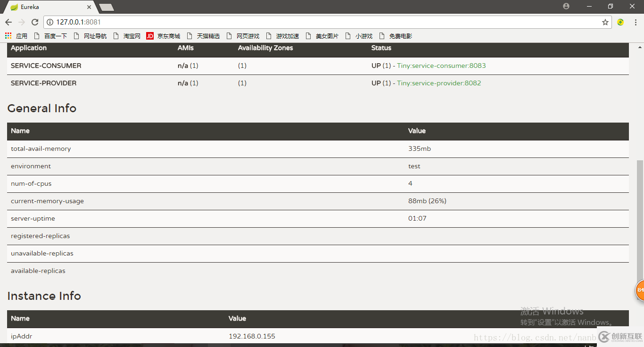Click the scrollbar up arrow
The height and width of the screenshot is (347, 644).
[640, 47]
